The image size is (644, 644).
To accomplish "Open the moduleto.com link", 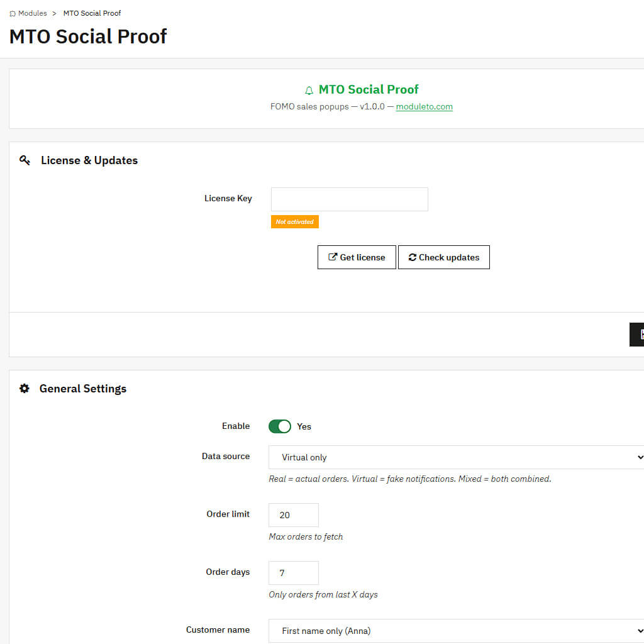I will pyautogui.click(x=424, y=106).
